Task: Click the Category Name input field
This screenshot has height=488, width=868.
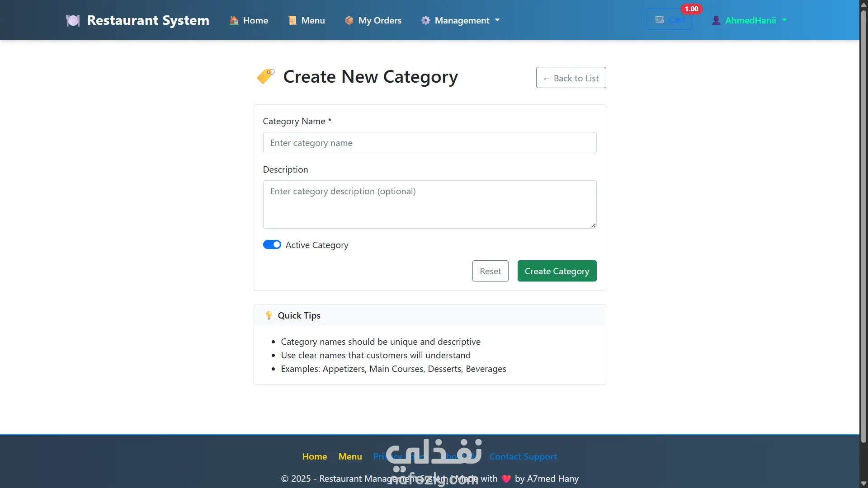Action: (429, 143)
